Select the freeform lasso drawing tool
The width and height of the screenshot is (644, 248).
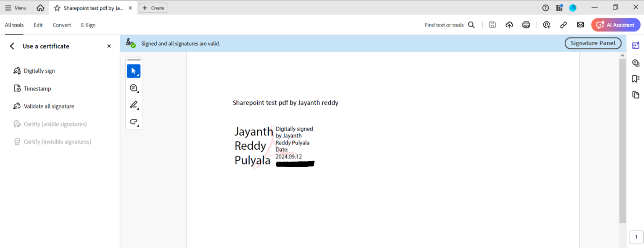click(133, 122)
